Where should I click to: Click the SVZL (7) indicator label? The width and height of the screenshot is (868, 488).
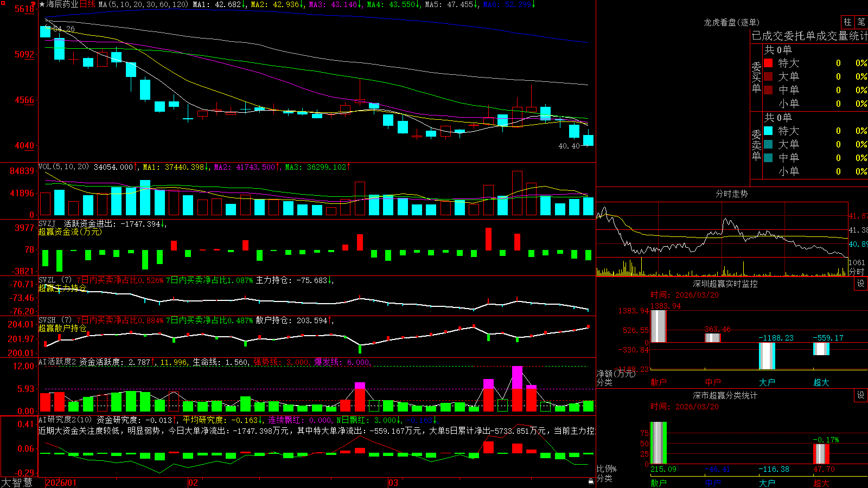click(x=55, y=280)
